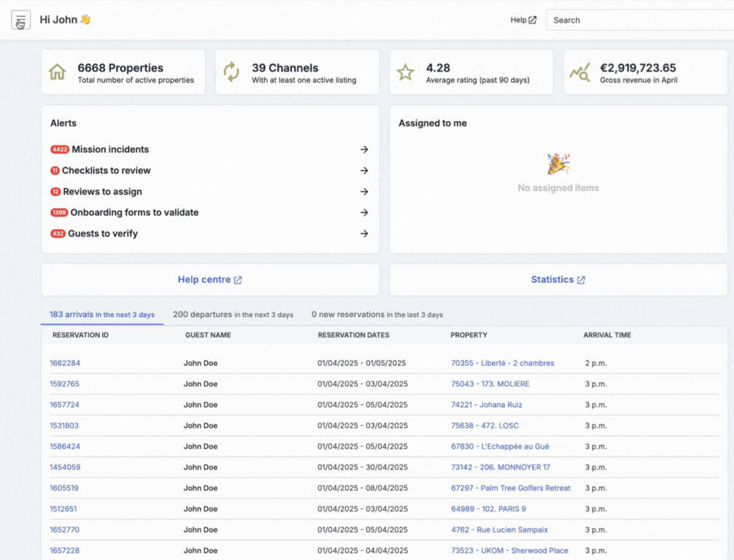Image resolution: width=734 pixels, height=560 pixels.
Task: Click the party popper icon in Assigned to me
Action: (x=558, y=164)
